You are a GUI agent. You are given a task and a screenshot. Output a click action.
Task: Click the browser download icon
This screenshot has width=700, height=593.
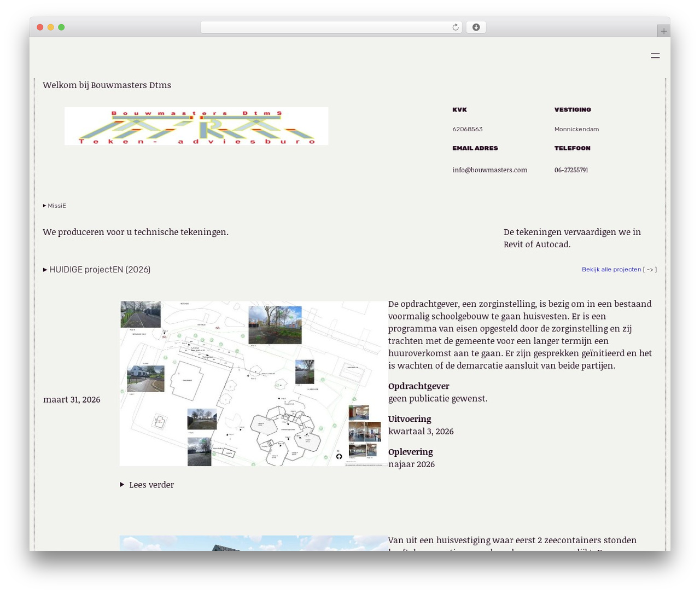click(476, 27)
